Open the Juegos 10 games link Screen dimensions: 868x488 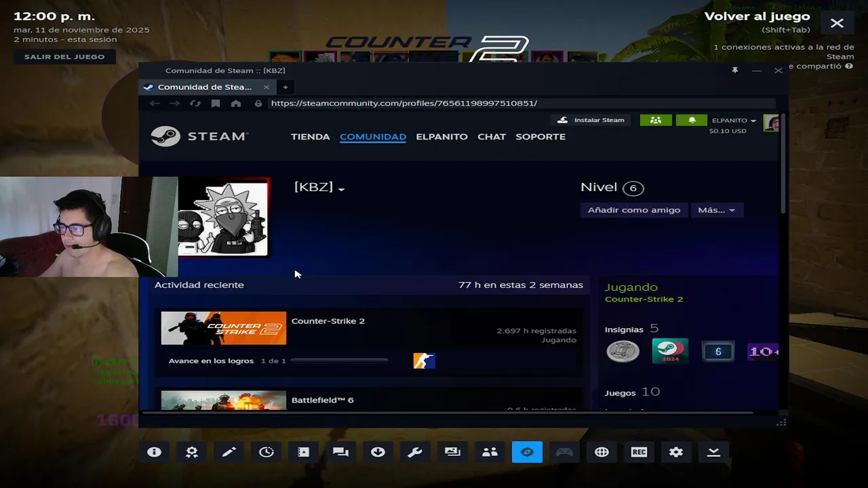[632, 392]
